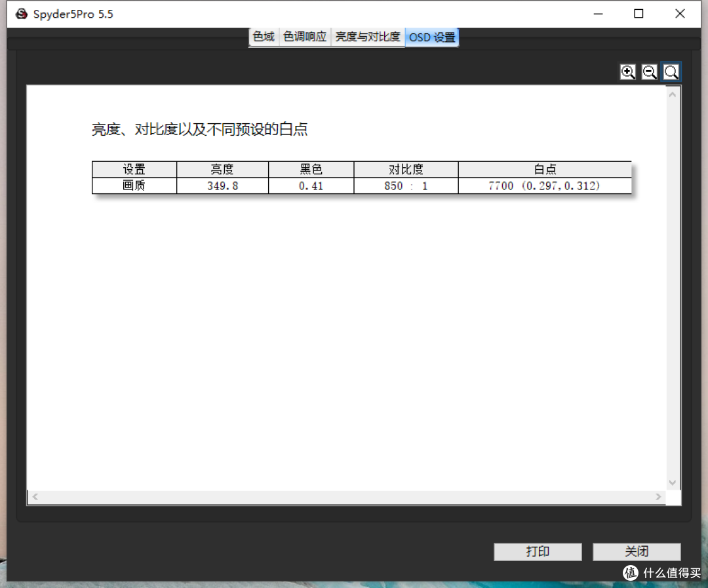Click the 黑色 column header
The width and height of the screenshot is (708, 588).
point(311,169)
